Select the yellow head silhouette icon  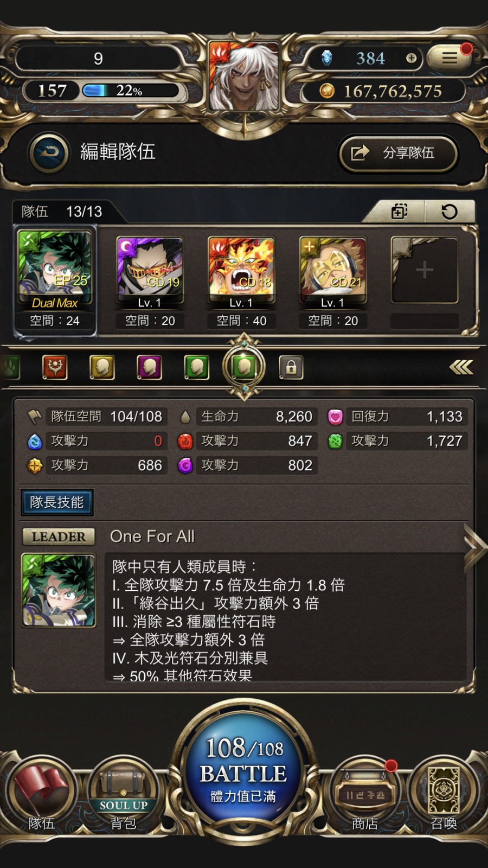102,367
